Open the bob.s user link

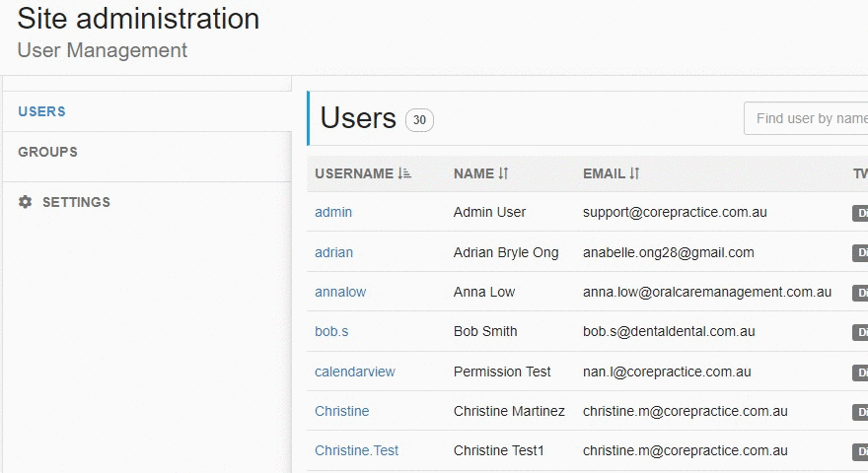tap(331, 331)
